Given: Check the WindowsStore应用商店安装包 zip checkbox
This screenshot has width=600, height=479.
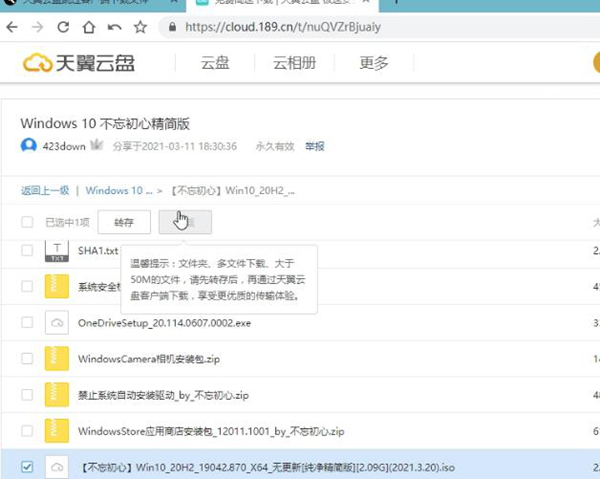Looking at the screenshot, I should click(27, 431).
